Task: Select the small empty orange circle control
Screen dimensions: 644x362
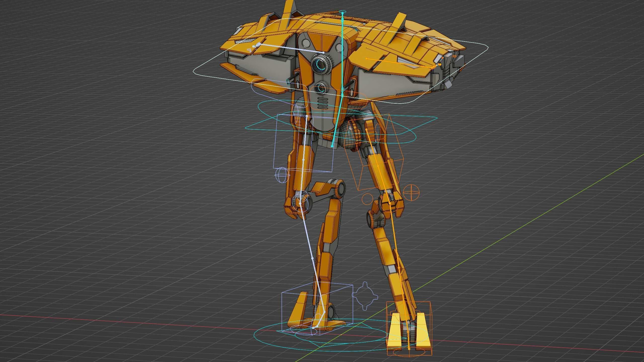Action: pos(368,199)
